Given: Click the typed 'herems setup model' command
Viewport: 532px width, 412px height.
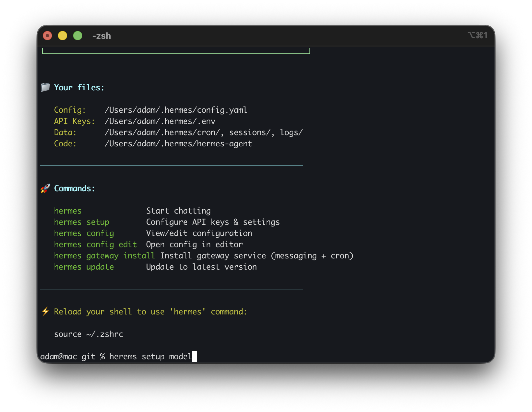Looking at the screenshot, I should pos(150,357).
